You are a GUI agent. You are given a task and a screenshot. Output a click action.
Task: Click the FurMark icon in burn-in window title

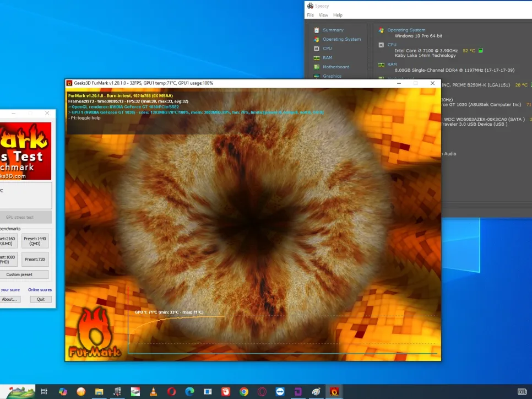click(69, 83)
